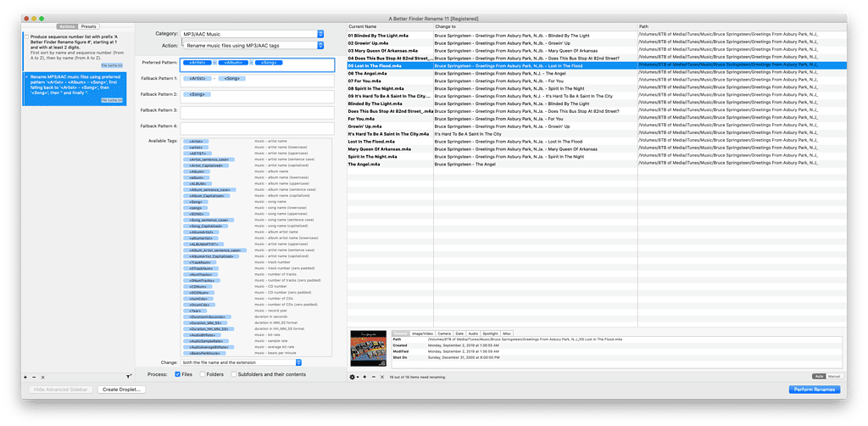Expand the Action dropdown for renaming music files

pos(253,44)
